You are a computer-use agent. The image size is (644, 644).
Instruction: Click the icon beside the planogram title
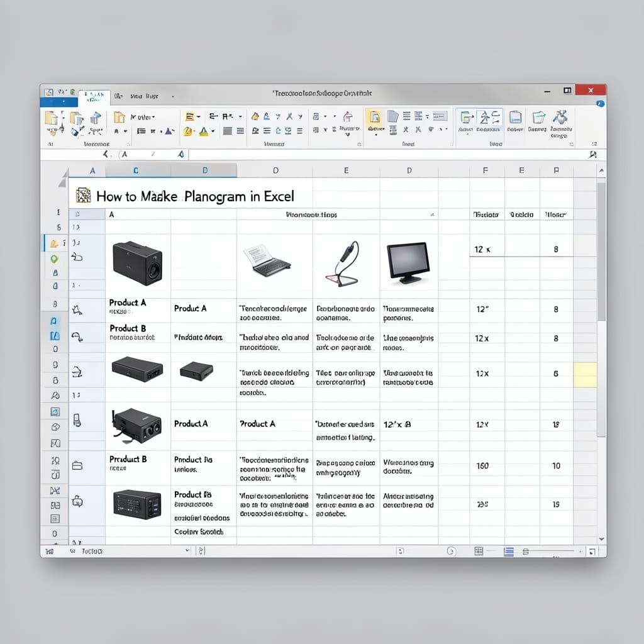tap(84, 196)
